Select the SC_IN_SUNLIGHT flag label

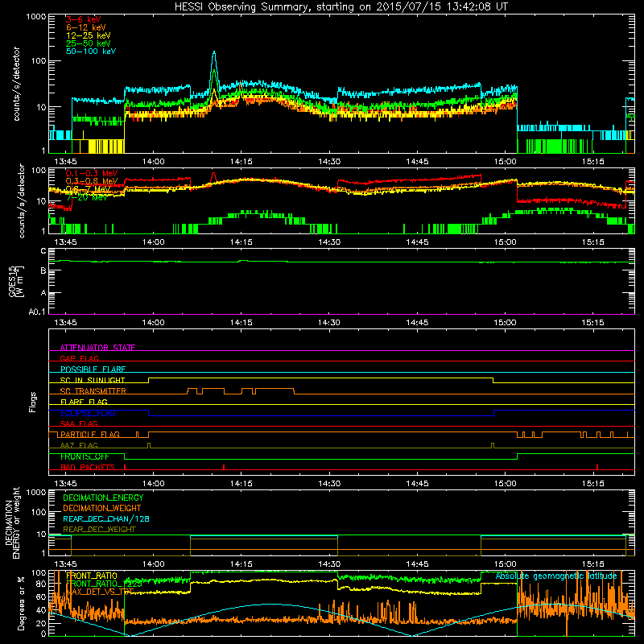pos(93,380)
